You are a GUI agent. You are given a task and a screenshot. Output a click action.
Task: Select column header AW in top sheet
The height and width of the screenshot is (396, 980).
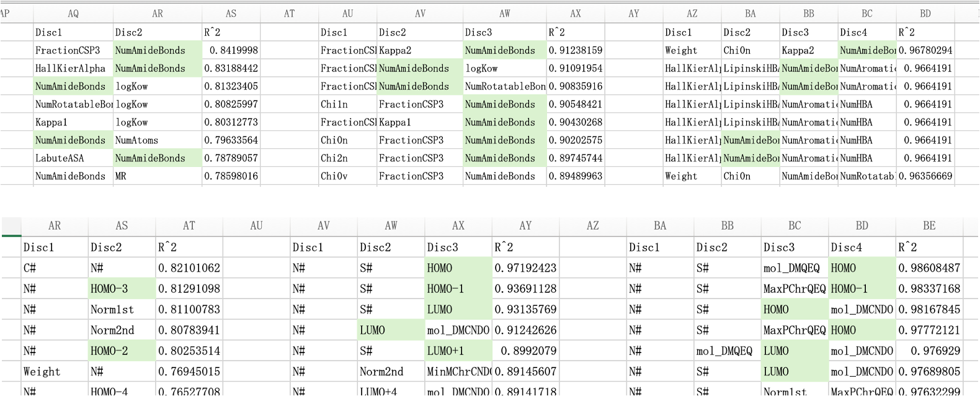504,14
